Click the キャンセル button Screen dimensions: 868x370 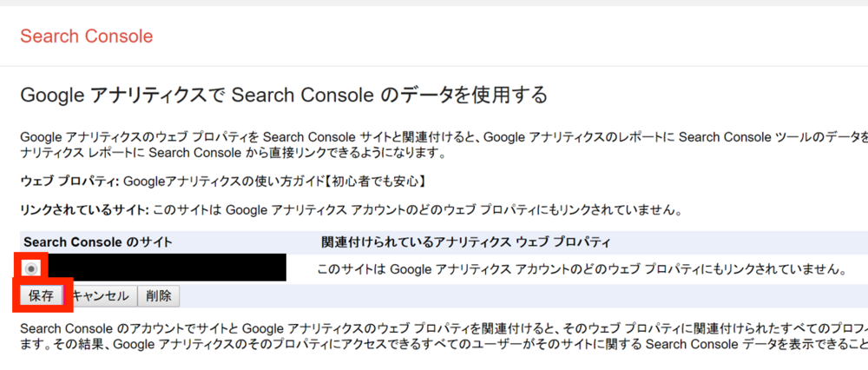tap(101, 296)
